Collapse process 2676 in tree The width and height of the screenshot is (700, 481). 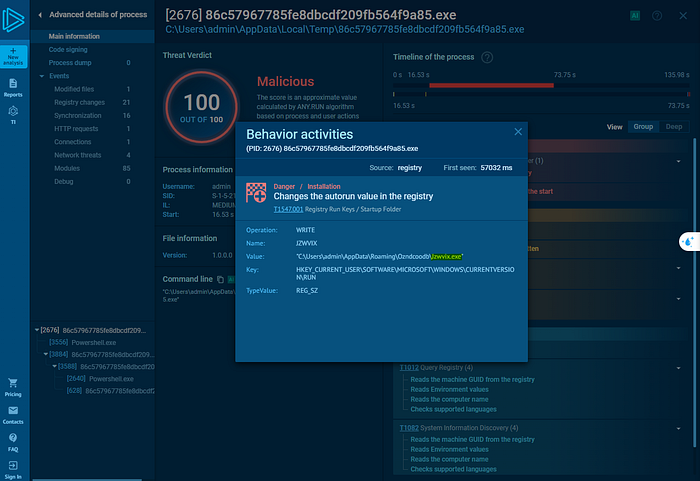coord(37,330)
